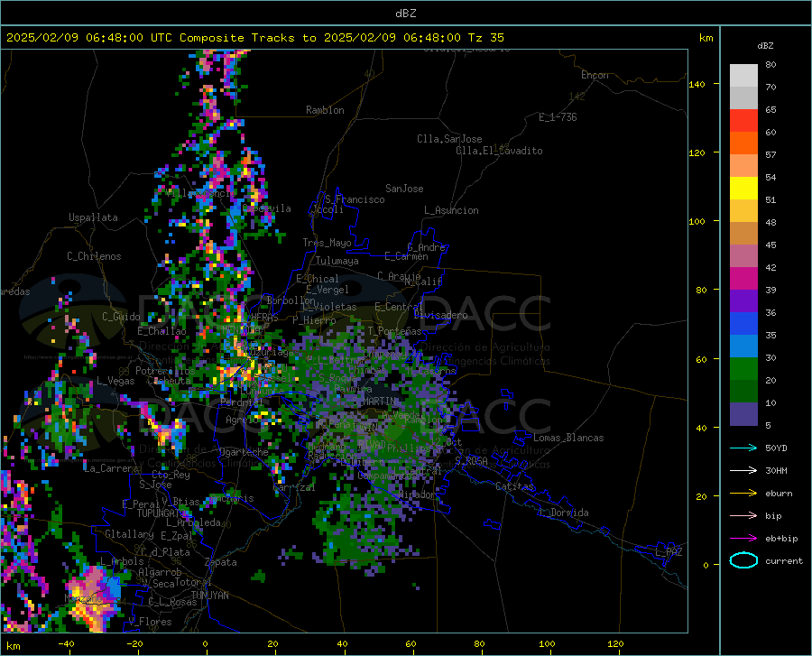The image size is (812, 656).
Task: Click the pink bip arrow legend icon
Action: 743,516
